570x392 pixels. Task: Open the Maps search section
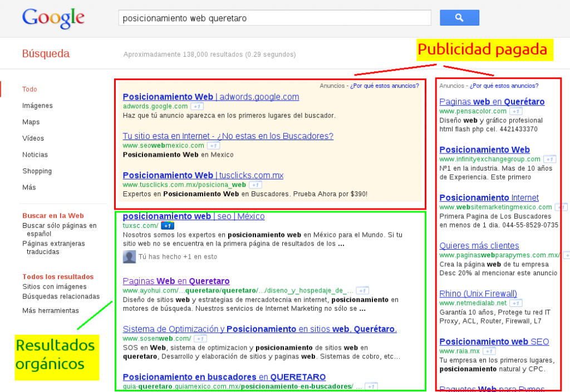[31, 122]
